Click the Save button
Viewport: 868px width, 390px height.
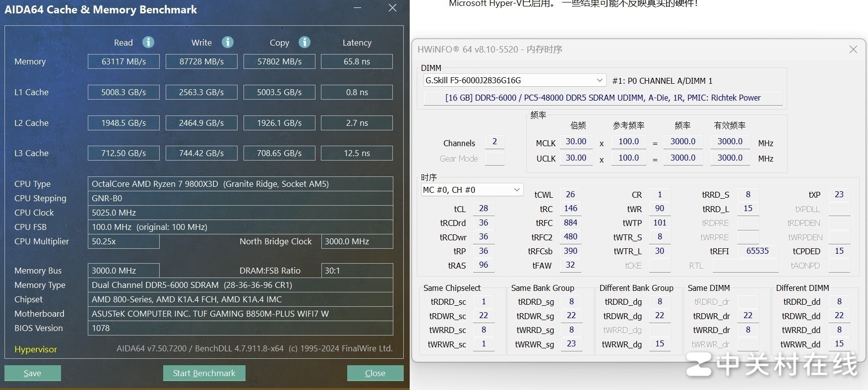(33, 373)
